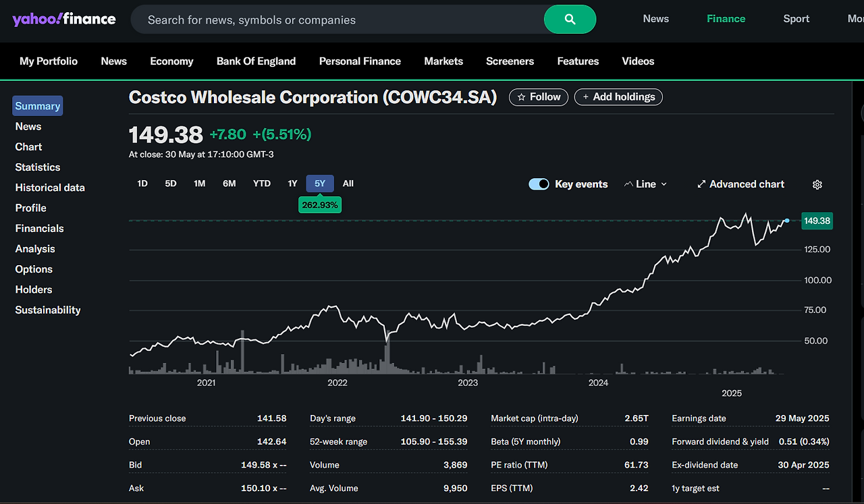The image size is (864, 504).
Task: Select the 1Y time range
Action: pos(292,184)
